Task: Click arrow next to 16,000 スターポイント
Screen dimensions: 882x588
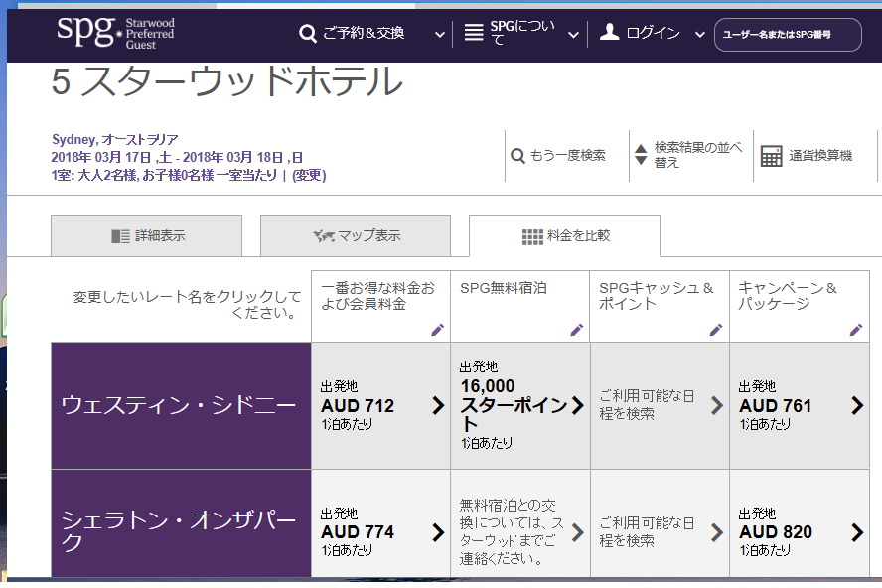Action: point(578,405)
